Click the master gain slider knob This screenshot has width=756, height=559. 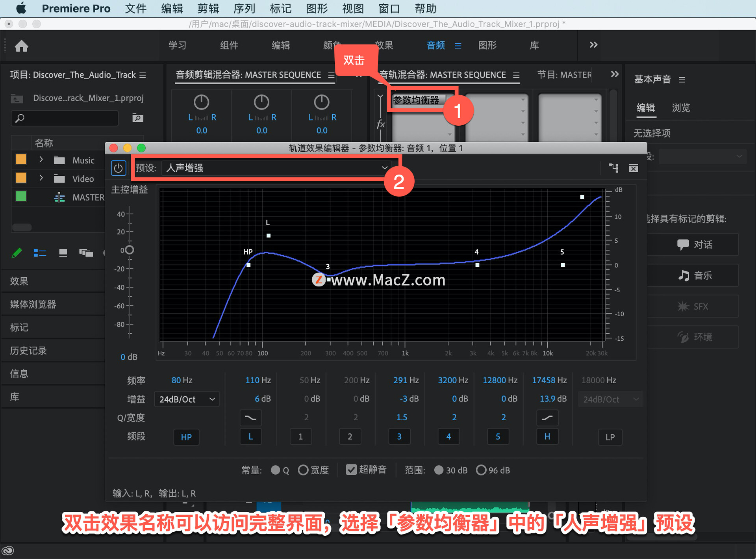[129, 250]
